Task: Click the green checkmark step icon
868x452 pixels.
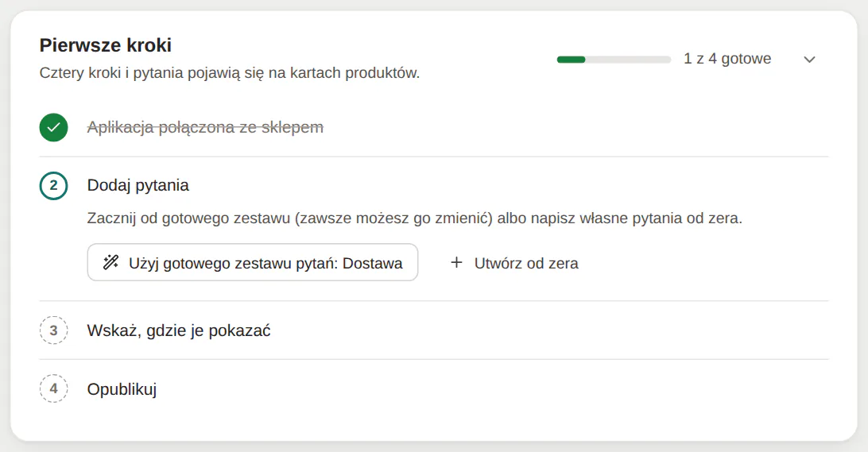Action: 54,127
